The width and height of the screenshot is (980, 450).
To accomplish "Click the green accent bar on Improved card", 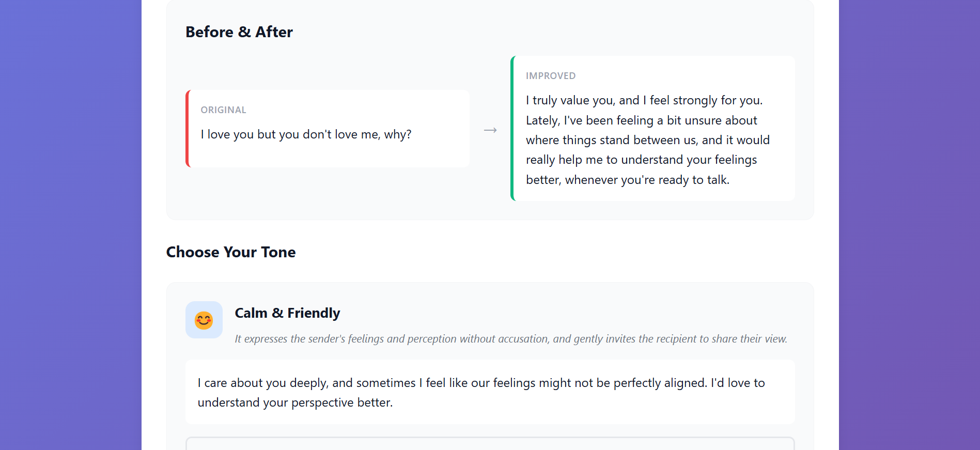I will [512, 129].
